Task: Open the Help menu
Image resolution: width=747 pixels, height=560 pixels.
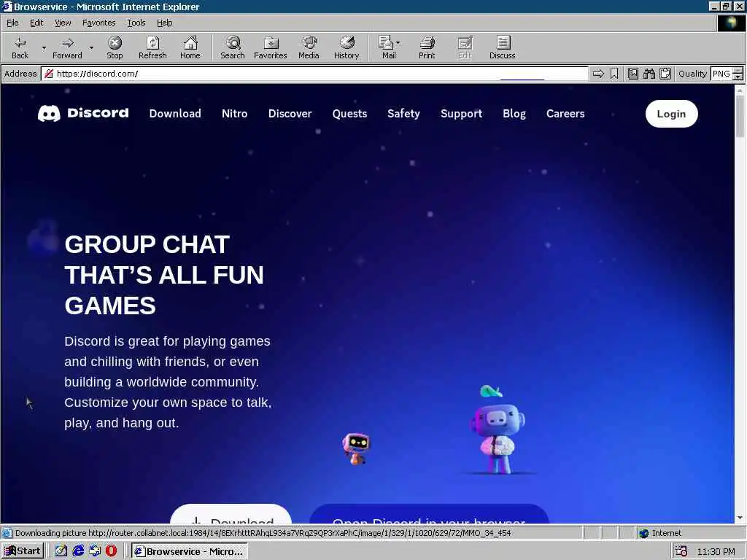Action: (x=164, y=23)
